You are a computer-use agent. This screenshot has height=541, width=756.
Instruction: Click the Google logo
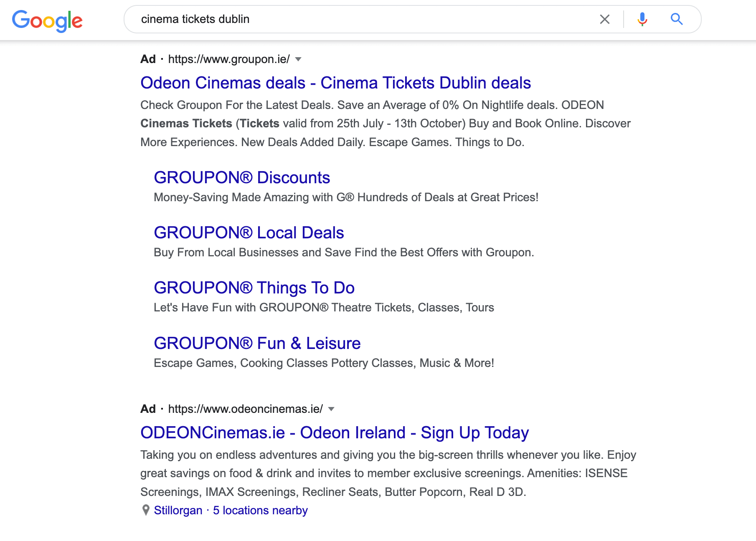tap(47, 20)
